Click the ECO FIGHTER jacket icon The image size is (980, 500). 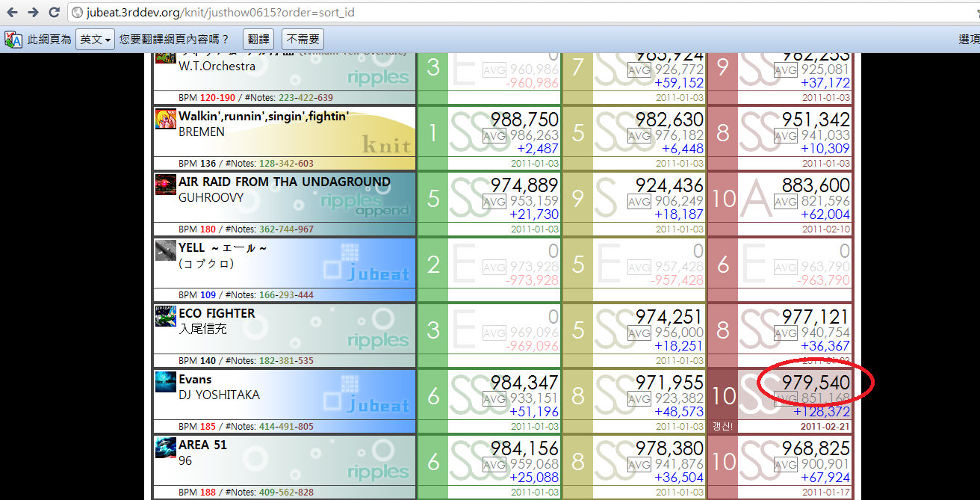[x=166, y=316]
